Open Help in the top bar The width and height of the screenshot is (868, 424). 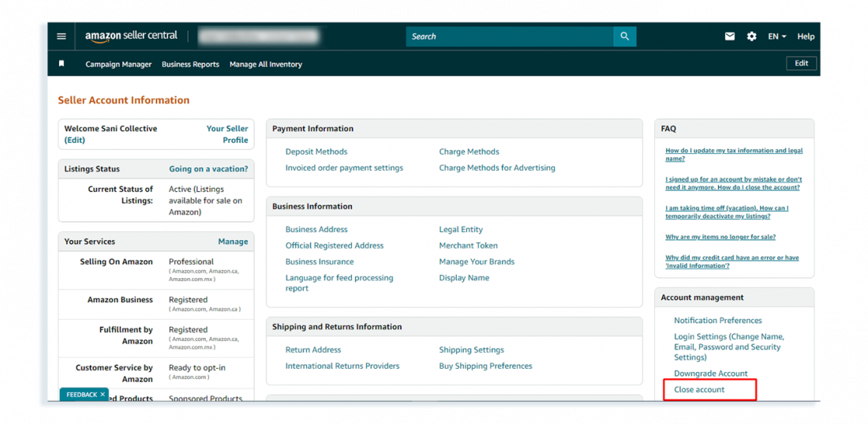(806, 36)
